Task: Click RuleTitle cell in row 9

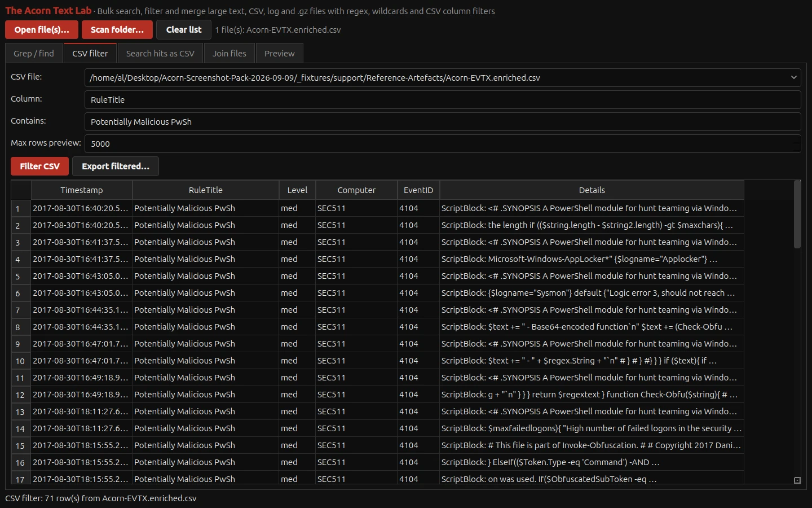Action: pos(206,344)
